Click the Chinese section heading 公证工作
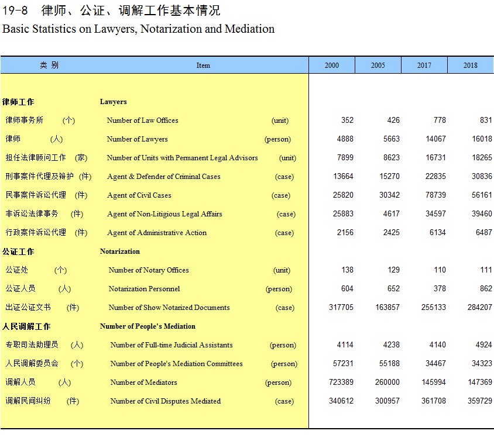This screenshot has height=448, width=494. pos(18,251)
